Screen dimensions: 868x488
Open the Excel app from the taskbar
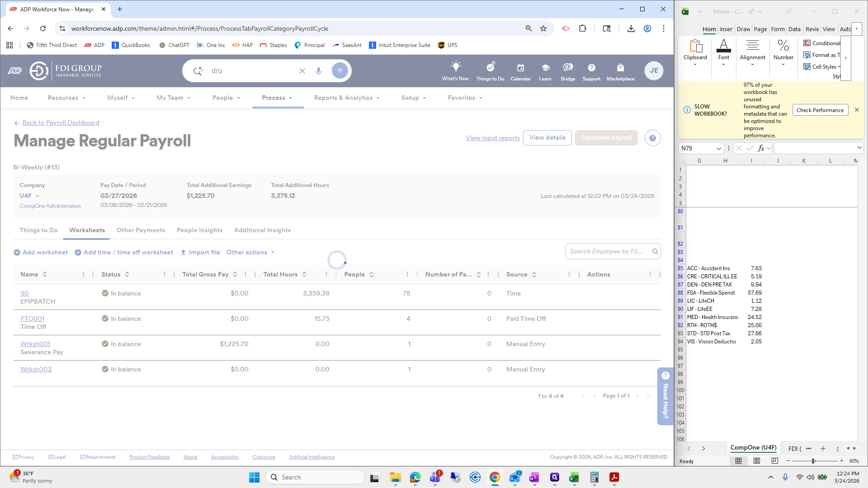click(574, 477)
